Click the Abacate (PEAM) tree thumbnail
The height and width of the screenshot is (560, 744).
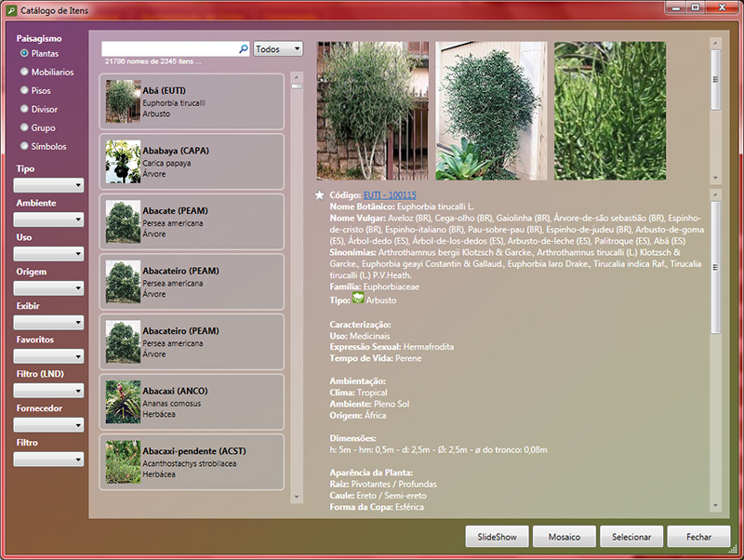123,221
